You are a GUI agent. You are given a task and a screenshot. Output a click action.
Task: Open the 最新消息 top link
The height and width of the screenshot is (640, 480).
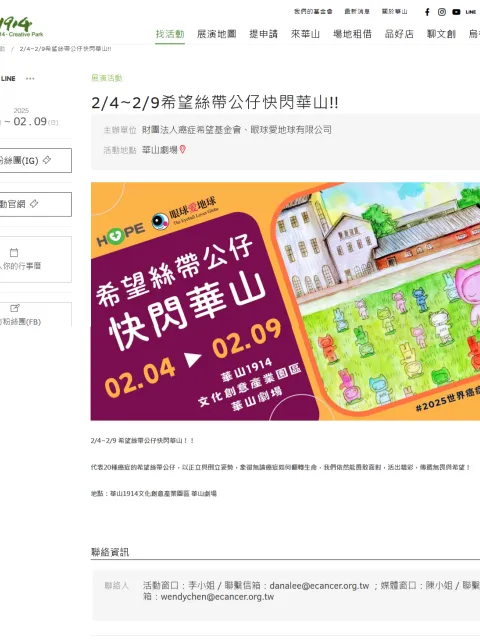[x=357, y=11]
